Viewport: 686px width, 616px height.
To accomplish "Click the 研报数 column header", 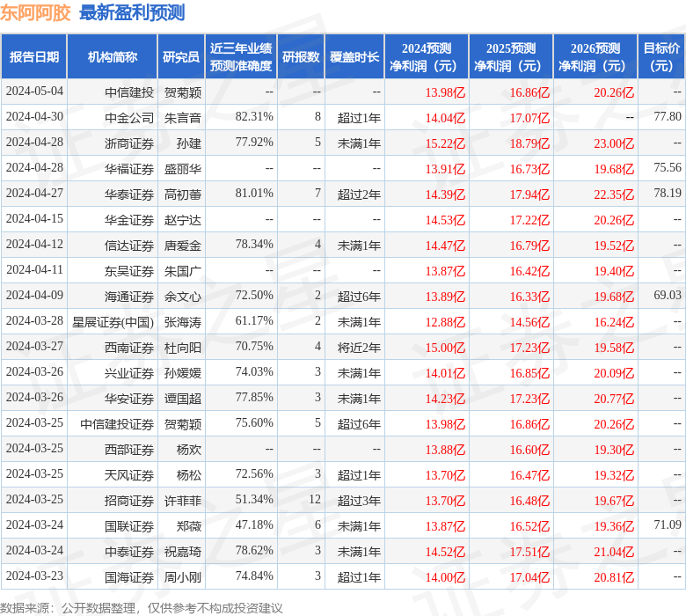I will coord(301,57).
